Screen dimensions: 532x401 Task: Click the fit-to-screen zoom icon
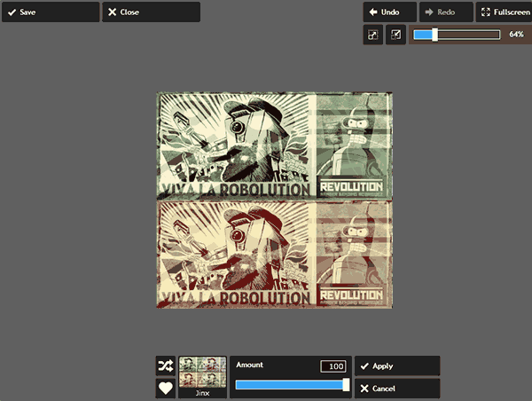[373, 35]
